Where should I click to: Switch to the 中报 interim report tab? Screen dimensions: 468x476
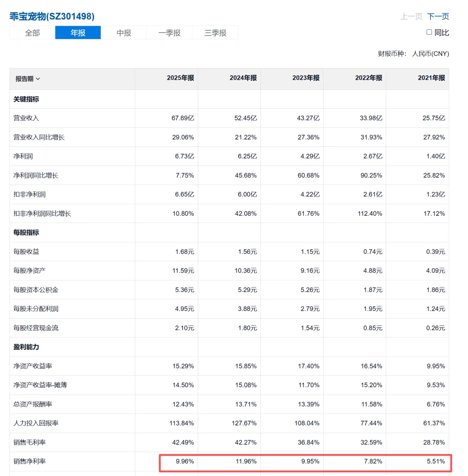[123, 33]
